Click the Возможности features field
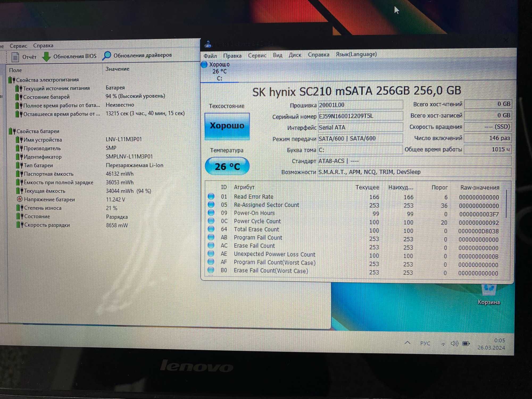The width and height of the screenshot is (532, 399). click(x=414, y=172)
